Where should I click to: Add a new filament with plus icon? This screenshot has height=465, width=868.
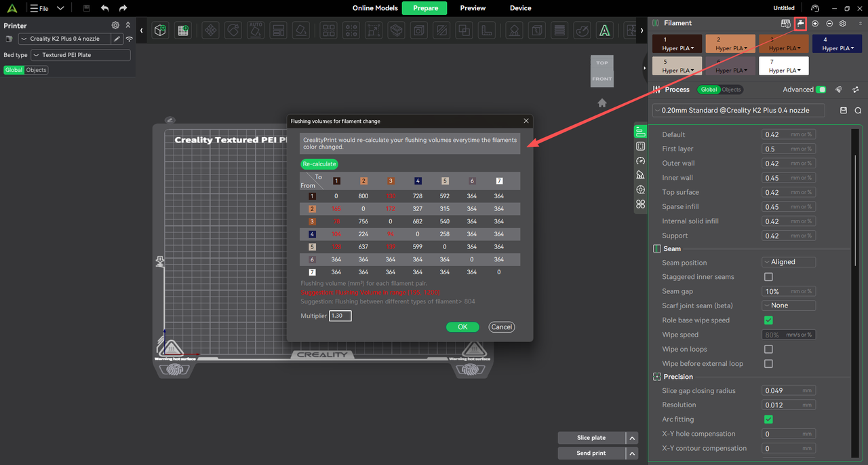pos(815,23)
